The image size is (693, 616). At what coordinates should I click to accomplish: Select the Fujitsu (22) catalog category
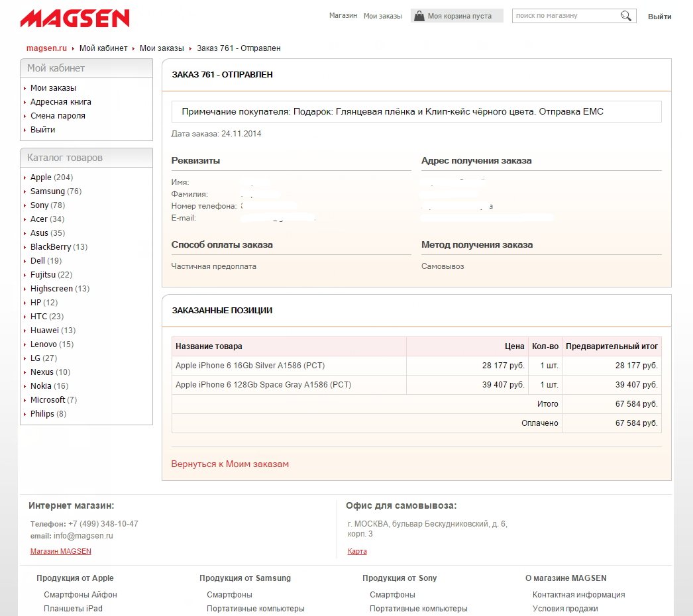click(x=51, y=274)
